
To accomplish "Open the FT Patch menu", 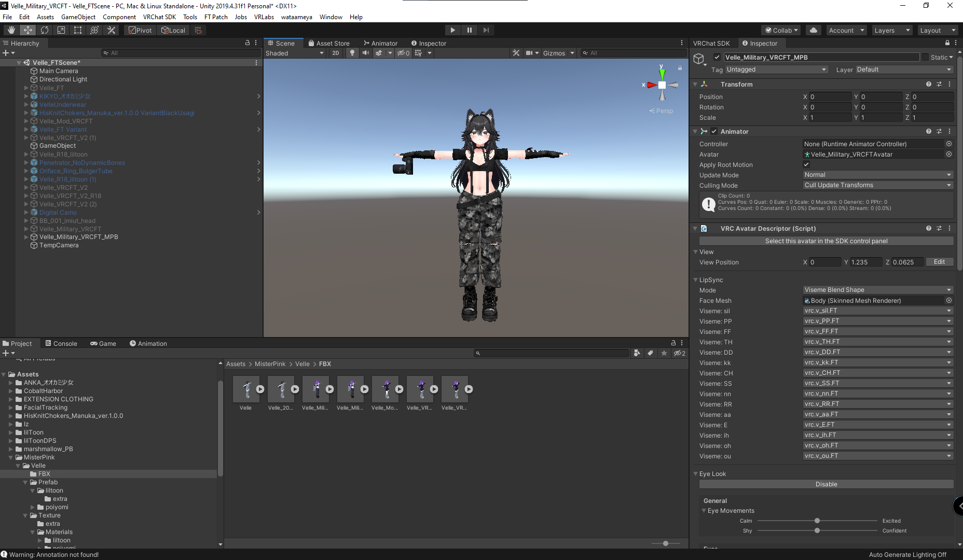I will coord(216,17).
